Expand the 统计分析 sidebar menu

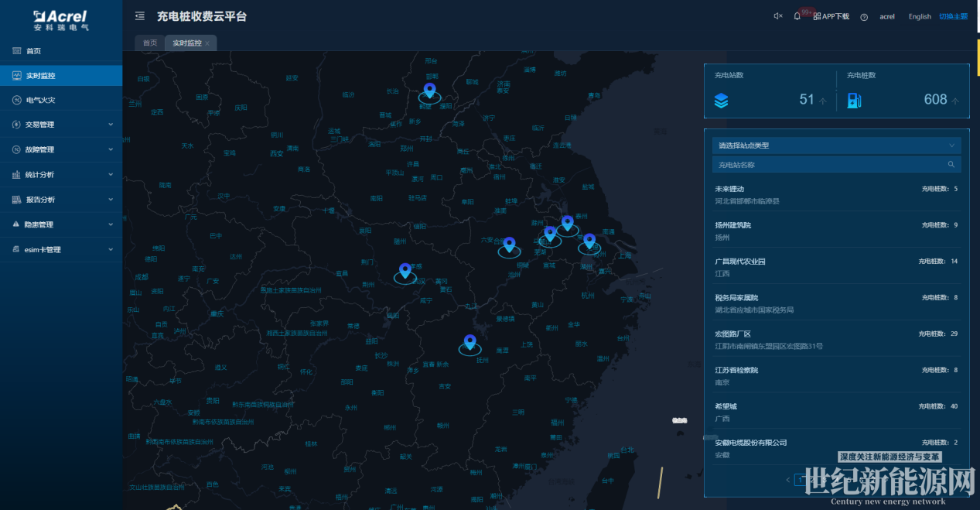[x=61, y=175]
